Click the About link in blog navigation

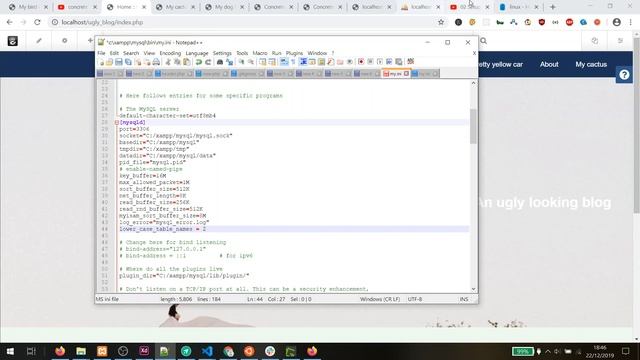[549, 64]
